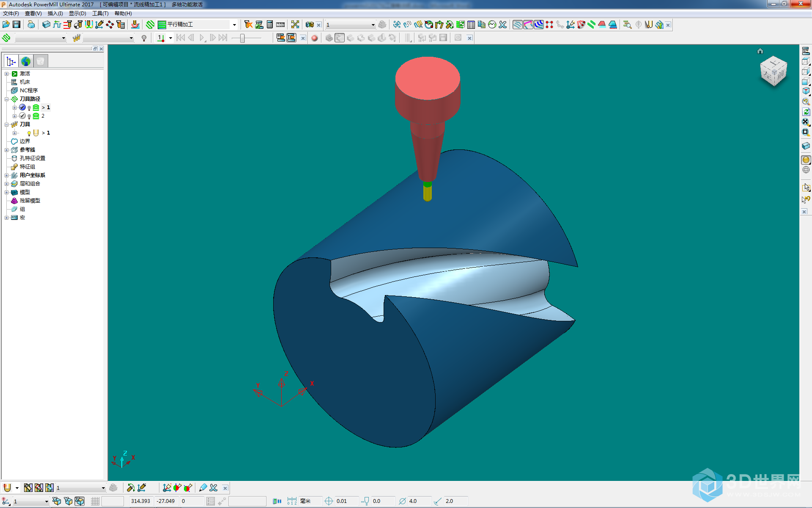Click the toolpath statistics clock icon
The image size is (812, 508).
click(x=492, y=25)
